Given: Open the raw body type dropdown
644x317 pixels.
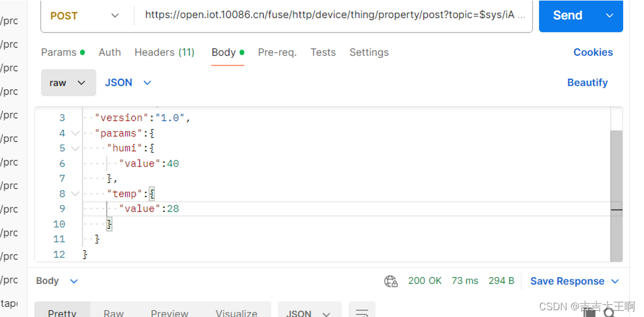Looking at the screenshot, I should 68,82.
